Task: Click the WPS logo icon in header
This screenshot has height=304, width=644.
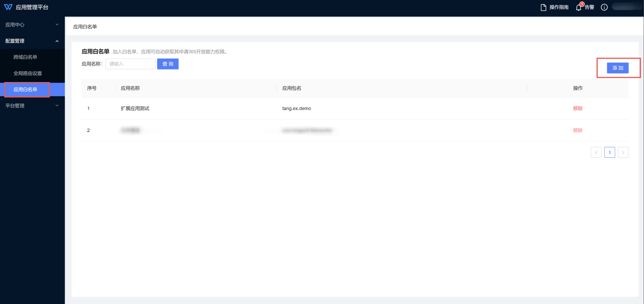Action: point(8,7)
